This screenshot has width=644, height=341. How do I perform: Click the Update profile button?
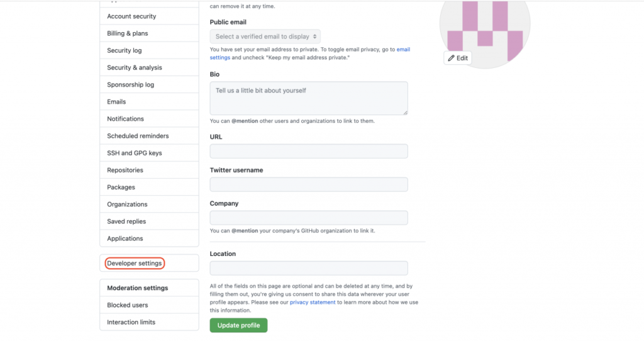pyautogui.click(x=238, y=325)
